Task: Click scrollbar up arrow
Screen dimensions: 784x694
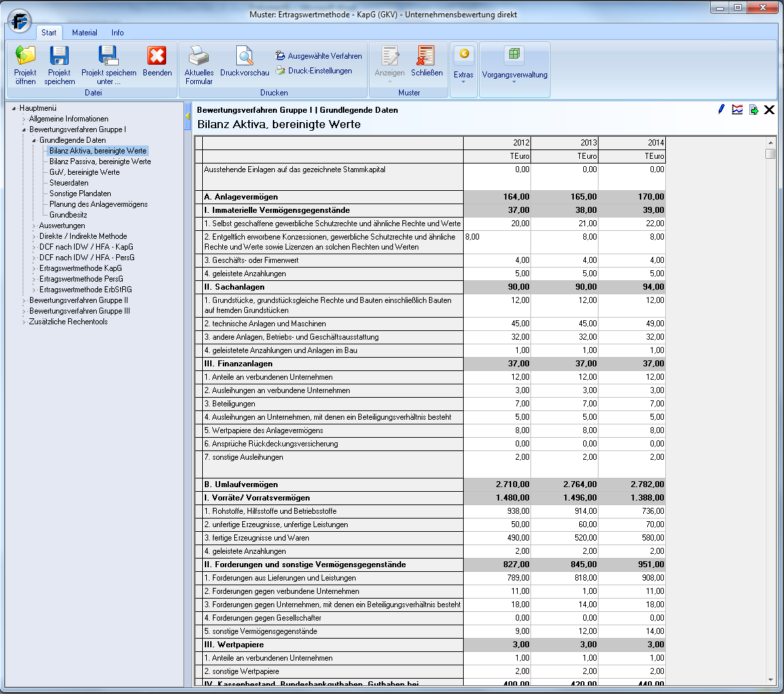Action: pyautogui.click(x=770, y=143)
